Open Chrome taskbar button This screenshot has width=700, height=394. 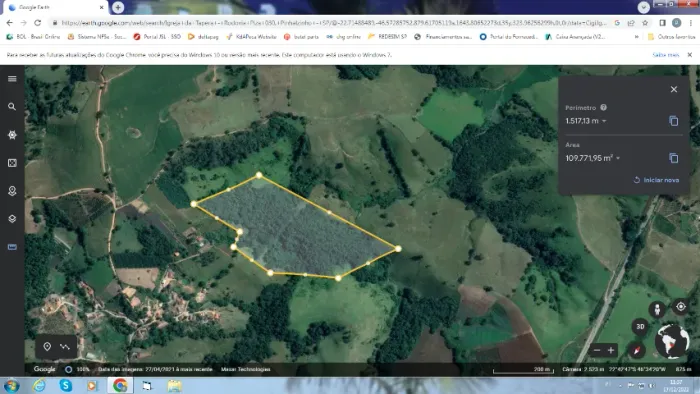120,385
